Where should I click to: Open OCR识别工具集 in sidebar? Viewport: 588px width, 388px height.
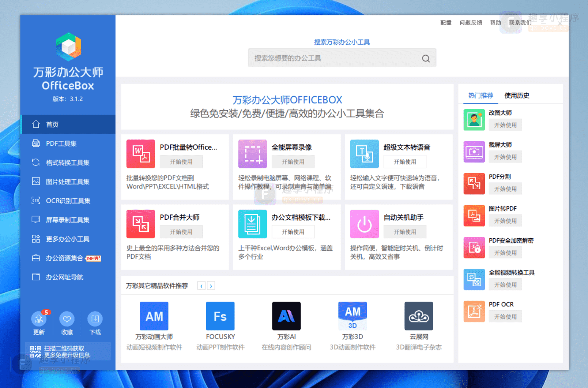point(68,201)
